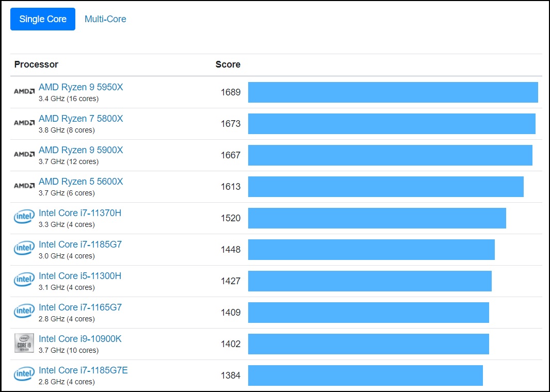This screenshot has height=392, width=550.
Task: Open the AMD Ryzen 9 5950X link
Action: (x=81, y=87)
